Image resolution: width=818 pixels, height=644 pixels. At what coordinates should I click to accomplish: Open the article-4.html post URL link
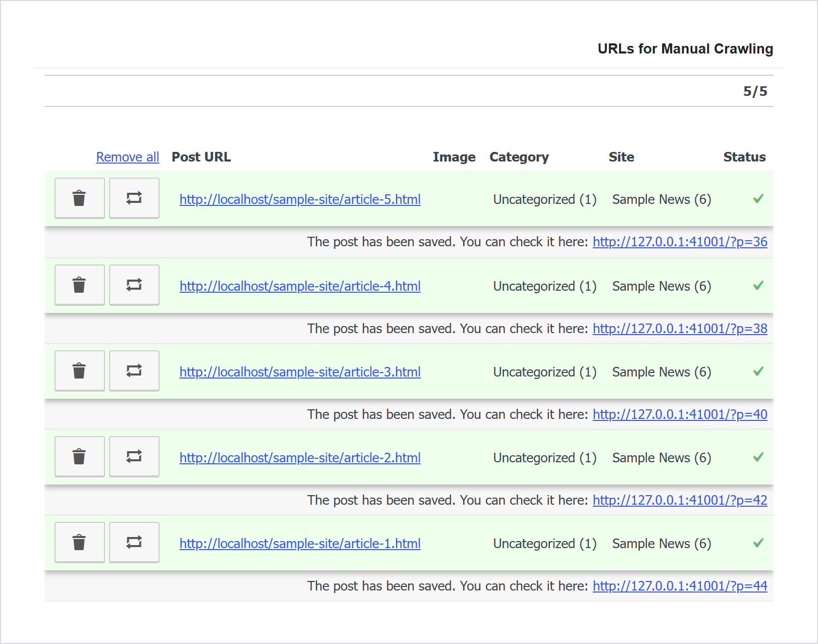300,286
